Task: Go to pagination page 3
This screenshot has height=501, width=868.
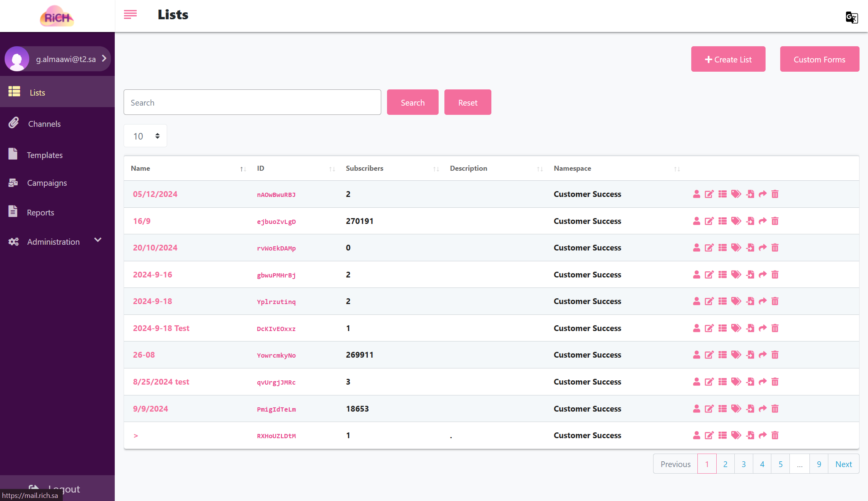Action: coord(744,464)
